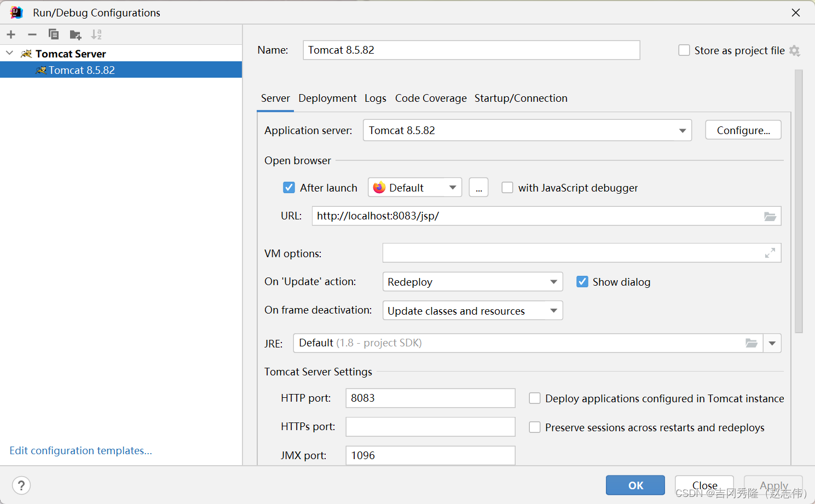Switch to the Deployment tab

coord(327,99)
